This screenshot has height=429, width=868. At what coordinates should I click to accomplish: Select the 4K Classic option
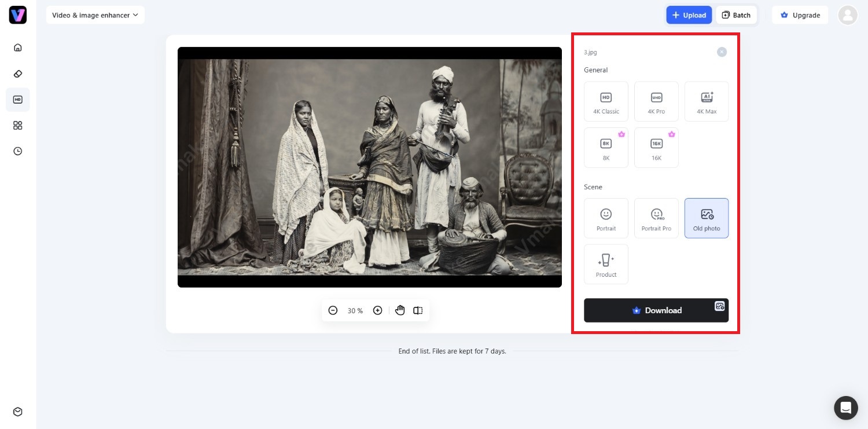tap(606, 101)
